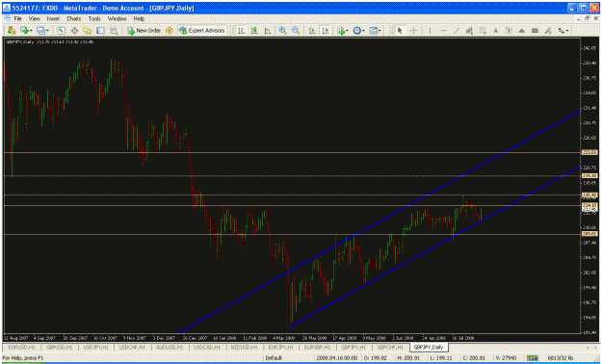Select the rectangle shape tool
Screen dimensions: 602x364
pyautogui.click(x=535, y=31)
